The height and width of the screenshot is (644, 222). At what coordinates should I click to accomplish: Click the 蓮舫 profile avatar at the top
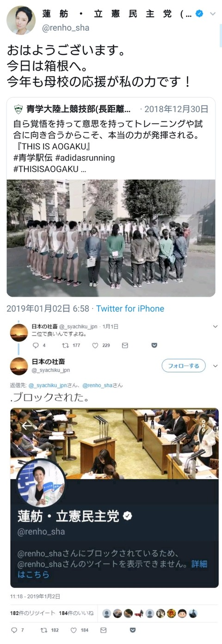pos(21,20)
